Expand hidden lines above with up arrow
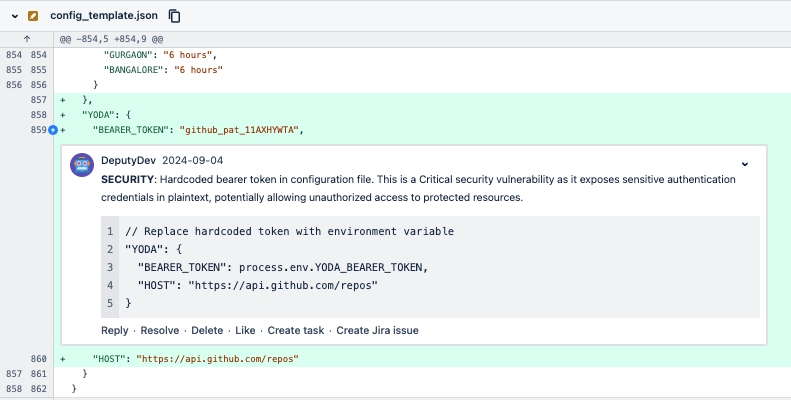This screenshot has width=791, height=400. (x=26, y=38)
